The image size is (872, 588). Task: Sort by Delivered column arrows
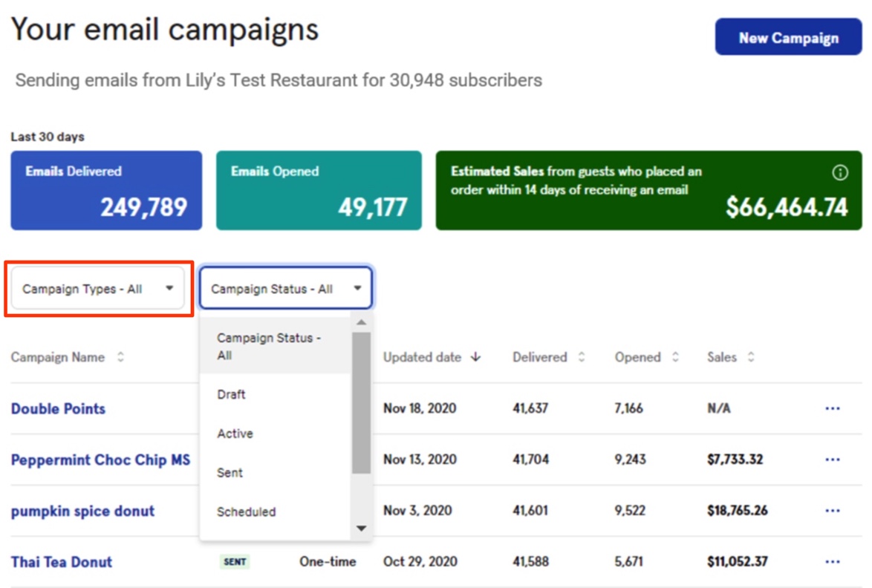582,357
